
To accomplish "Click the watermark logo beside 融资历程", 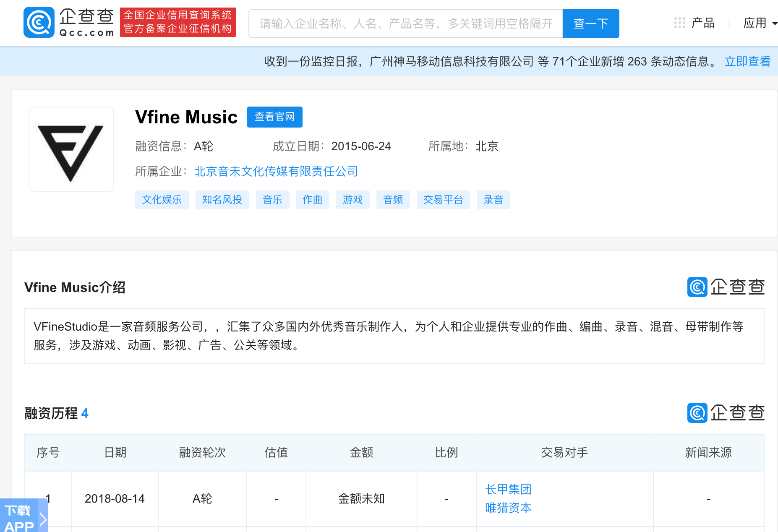I will pos(726,413).
